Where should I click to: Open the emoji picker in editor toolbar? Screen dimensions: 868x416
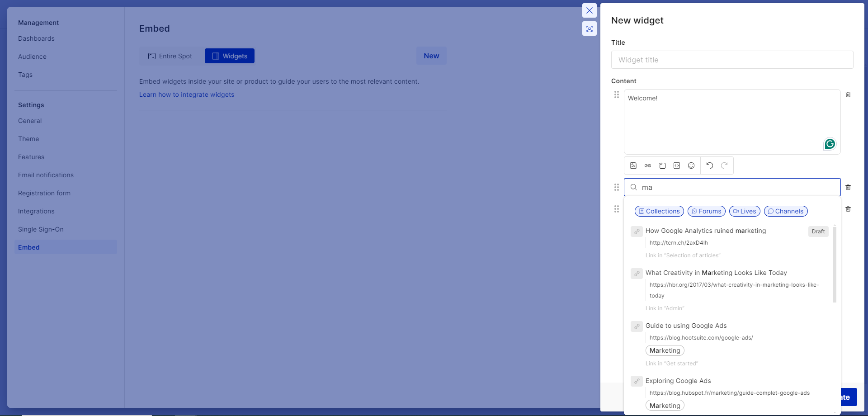pyautogui.click(x=691, y=165)
